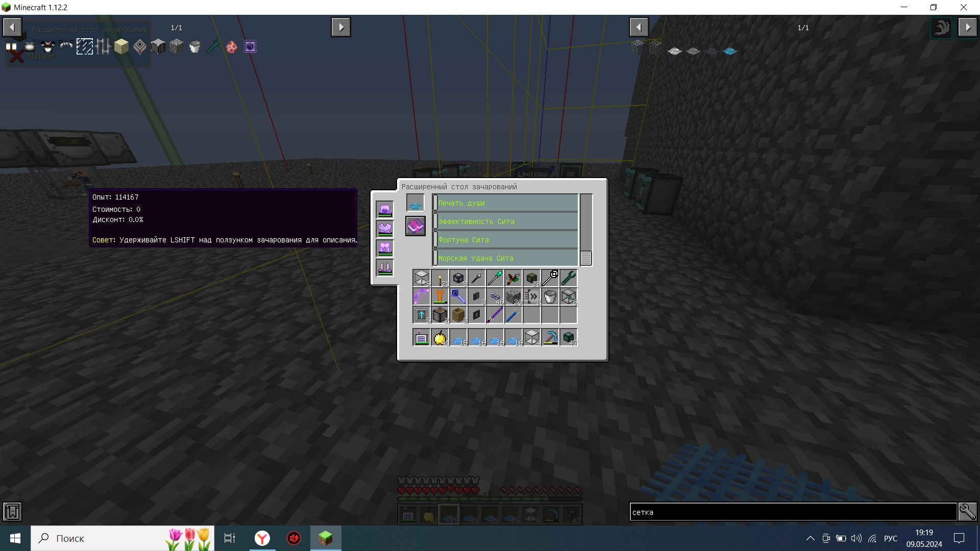Pick up the torch stack of 21

(440, 279)
